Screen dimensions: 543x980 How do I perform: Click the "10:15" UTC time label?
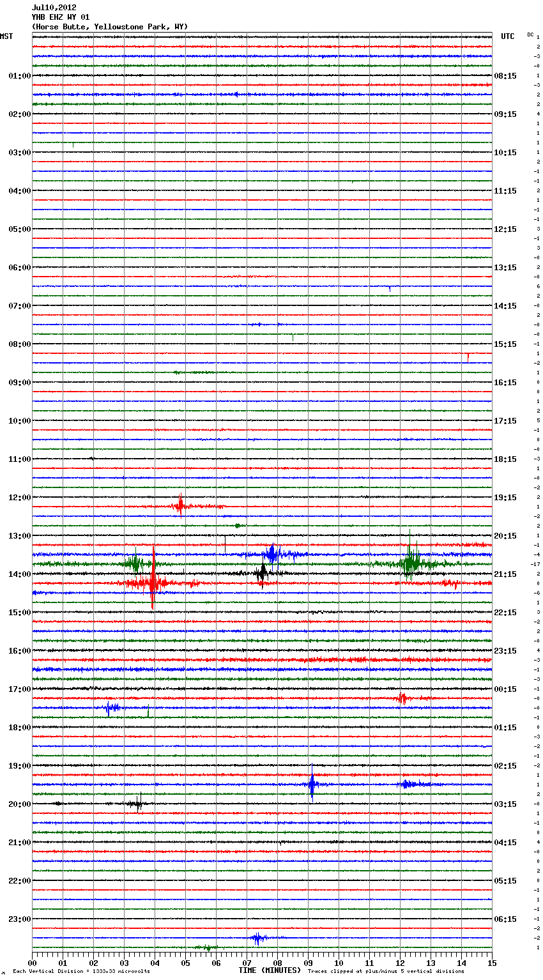click(505, 153)
